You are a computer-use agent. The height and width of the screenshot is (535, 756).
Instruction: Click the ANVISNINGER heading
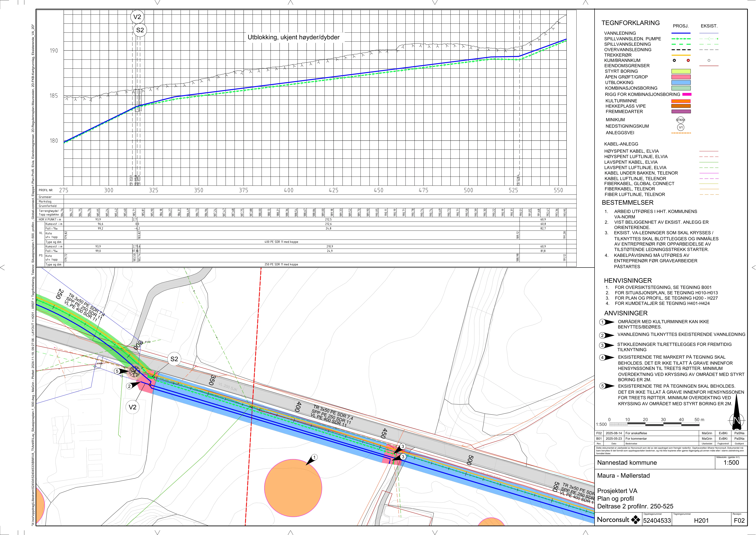(x=626, y=313)
